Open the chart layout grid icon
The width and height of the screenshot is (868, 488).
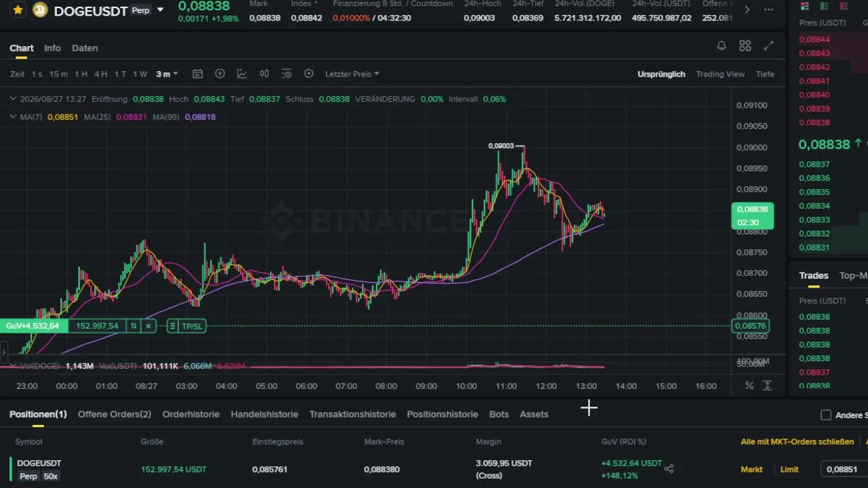coord(745,46)
